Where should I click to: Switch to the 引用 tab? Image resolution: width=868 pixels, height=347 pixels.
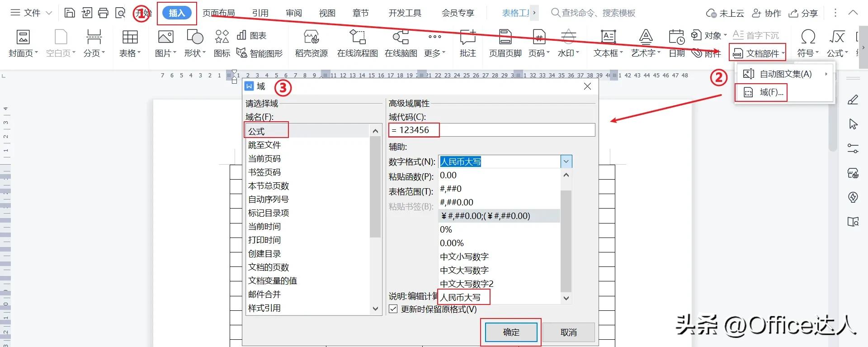[x=260, y=13]
